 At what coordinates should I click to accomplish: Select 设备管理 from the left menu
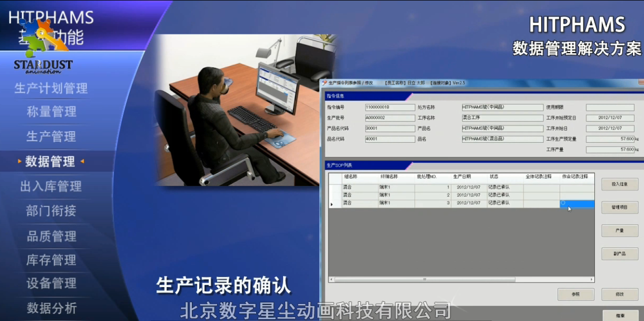[x=51, y=284]
